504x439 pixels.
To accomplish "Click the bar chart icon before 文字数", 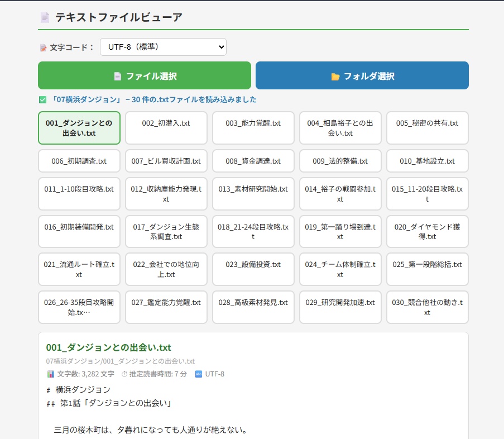I will 50,374.
